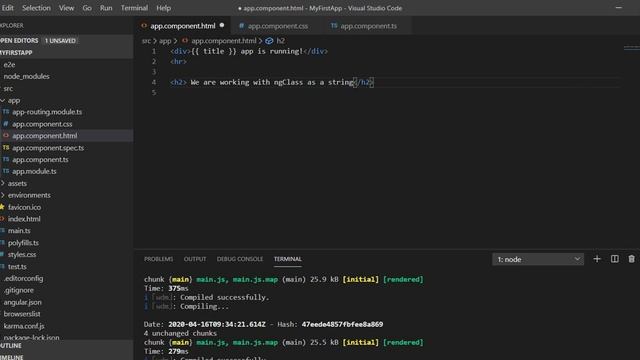This screenshot has height=360, width=640.
Task: Click TS icon beside app.module.ts
Action: tap(6, 171)
